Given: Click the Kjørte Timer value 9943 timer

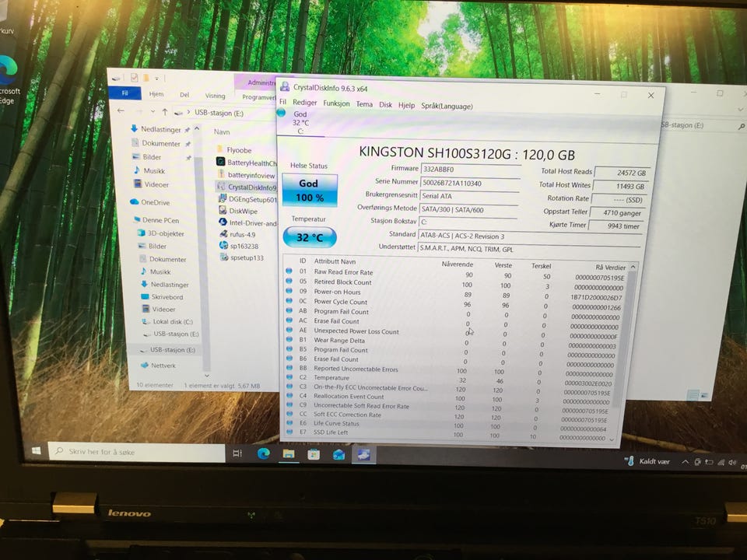Looking at the screenshot, I should [x=616, y=226].
